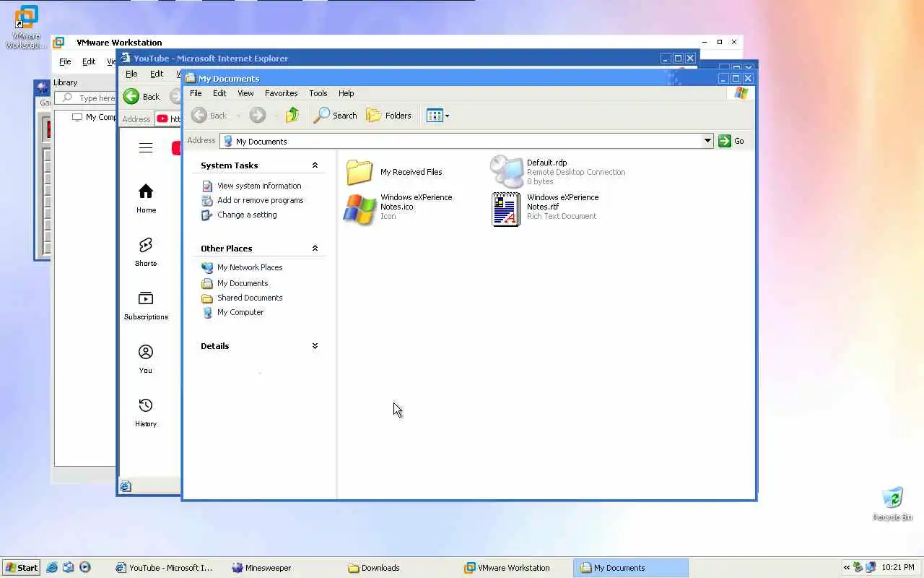Open Edit menu in My Documents window
The image size is (924, 578).
tap(219, 93)
